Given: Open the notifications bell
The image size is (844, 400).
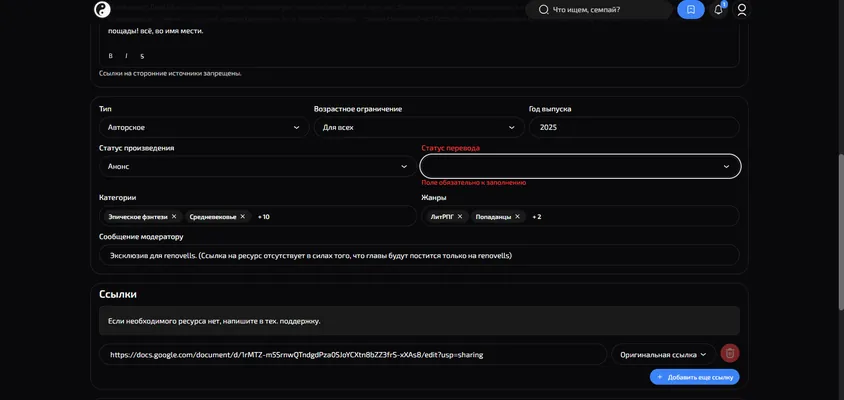Looking at the screenshot, I should click(718, 10).
